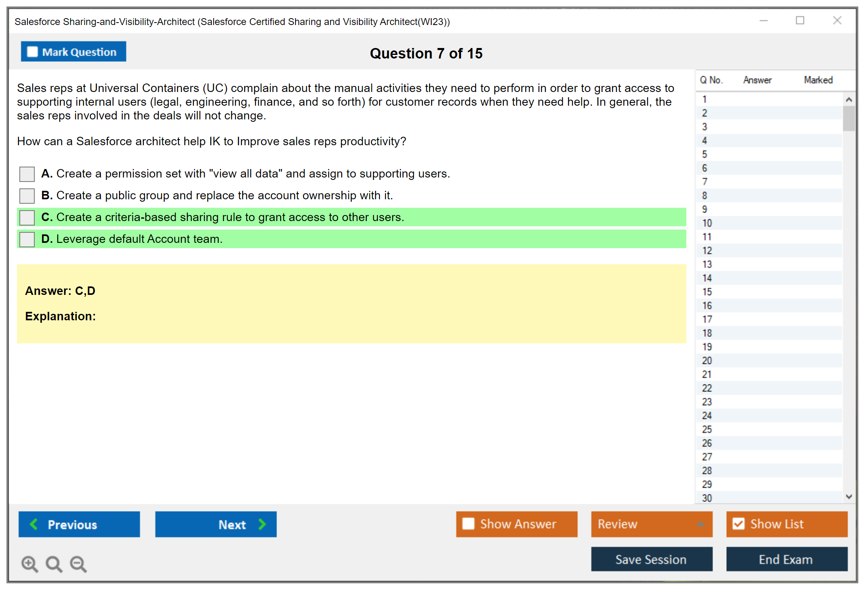Viewport: 868px width, 593px height.
Task: Expand the Review dropdown menu
Action: [700, 524]
